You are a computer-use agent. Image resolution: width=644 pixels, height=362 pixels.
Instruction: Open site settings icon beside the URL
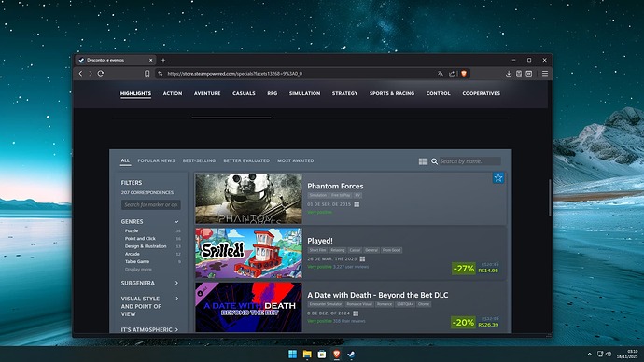161,74
